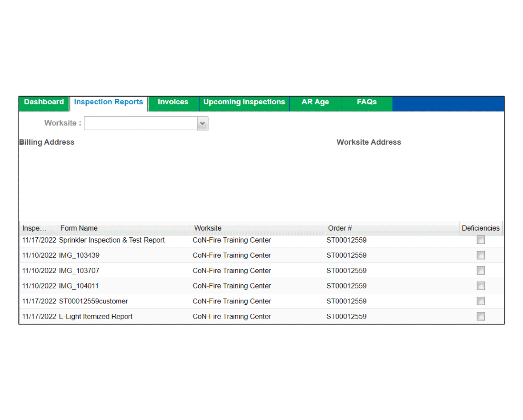
Task: Expand the Worksite dropdown arrow
Action: 203,123
